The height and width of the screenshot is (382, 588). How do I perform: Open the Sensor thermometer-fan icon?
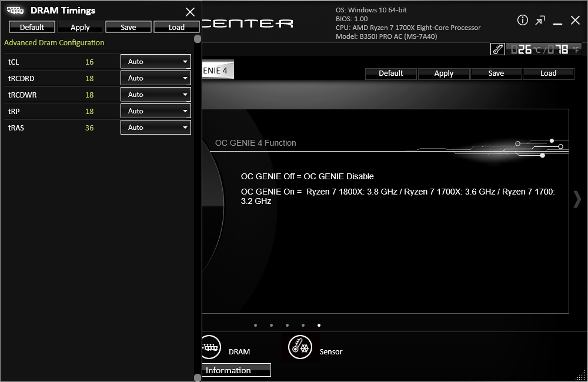(x=300, y=347)
